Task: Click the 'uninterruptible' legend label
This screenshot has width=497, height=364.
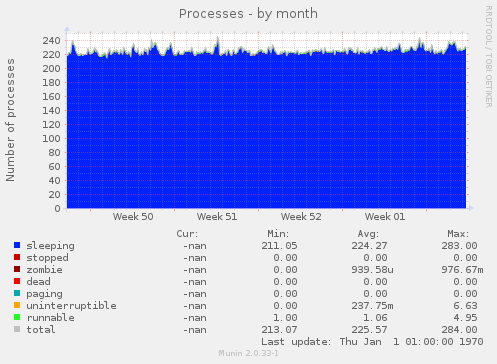Action: 71,306
